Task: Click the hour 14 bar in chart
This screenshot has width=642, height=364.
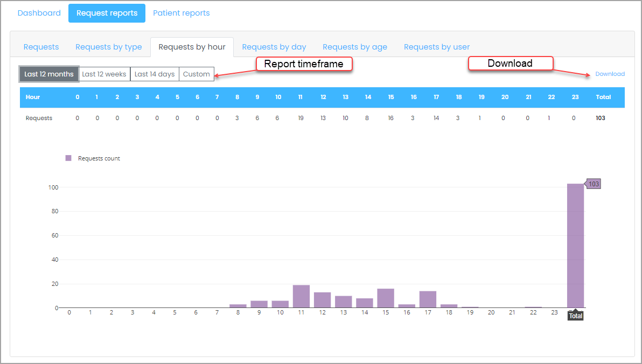Action: coord(365,303)
